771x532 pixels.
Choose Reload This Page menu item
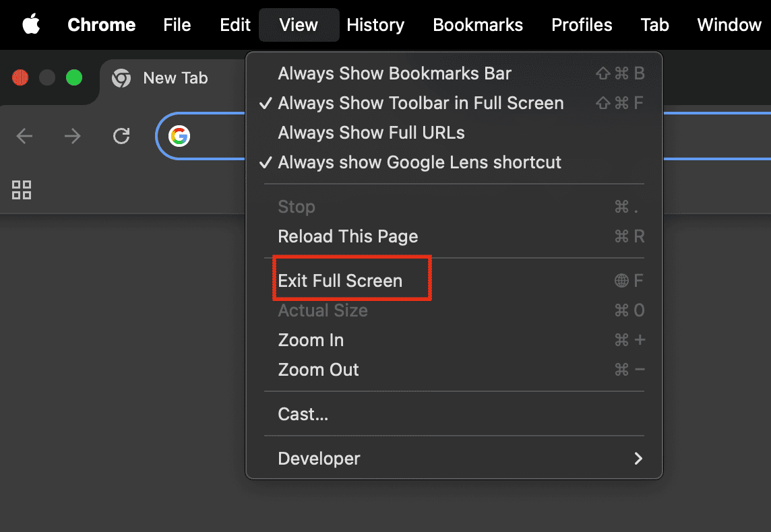(348, 236)
